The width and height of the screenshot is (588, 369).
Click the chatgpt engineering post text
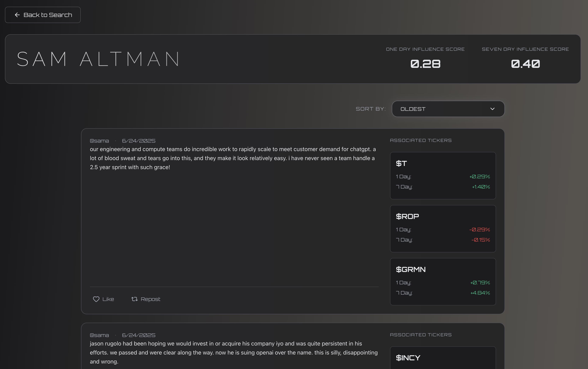pyautogui.click(x=233, y=158)
